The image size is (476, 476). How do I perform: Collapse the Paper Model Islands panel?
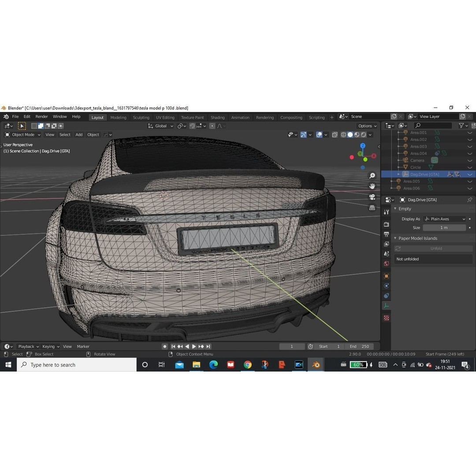pos(395,238)
